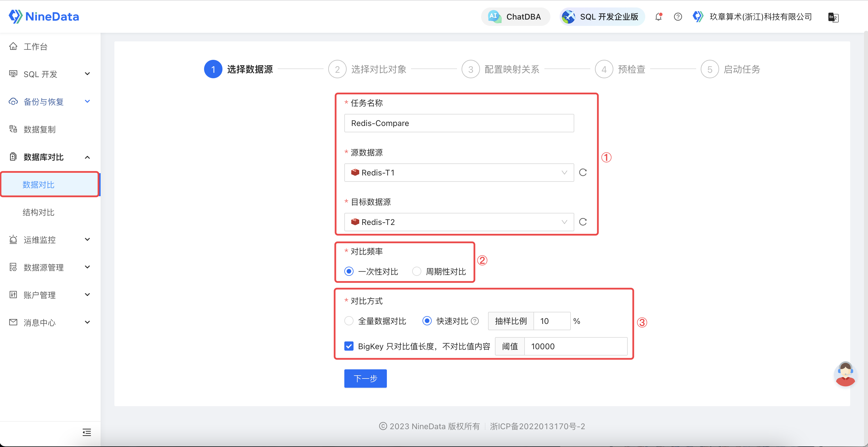Image resolution: width=868 pixels, height=447 pixels.
Task: Uncheck the BigKey length-only checkbox
Action: coord(349,346)
